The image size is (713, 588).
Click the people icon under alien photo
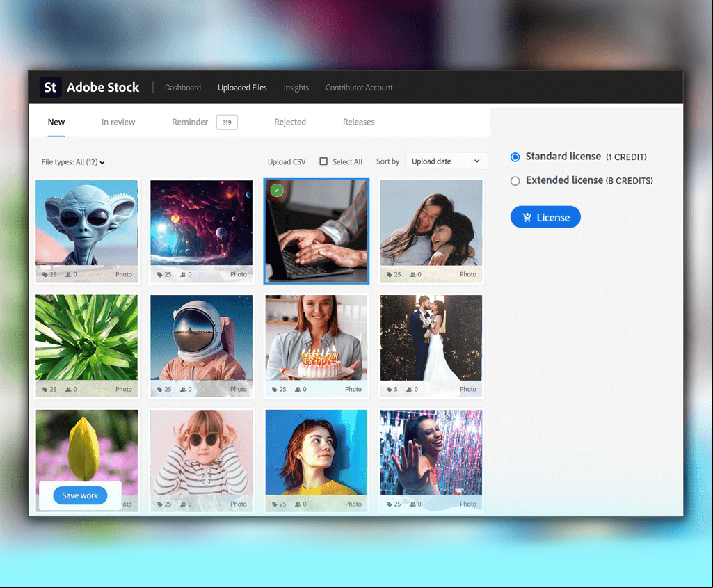68,275
